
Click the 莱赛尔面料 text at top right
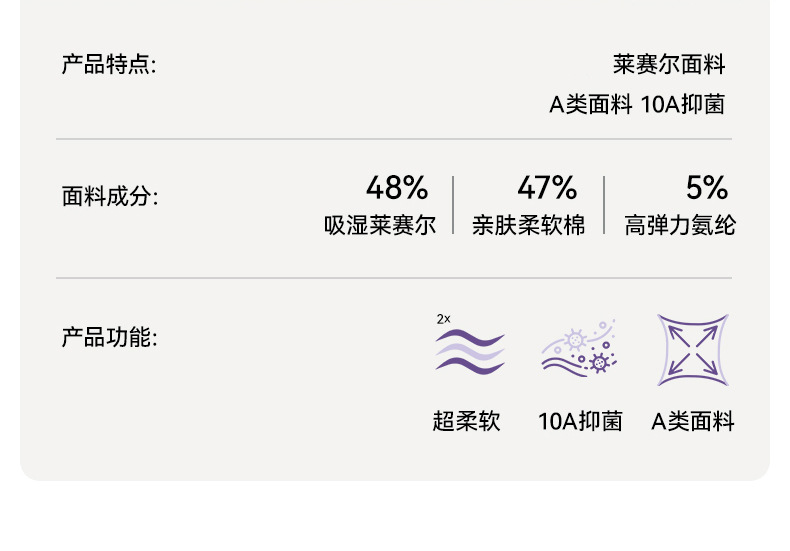(669, 65)
